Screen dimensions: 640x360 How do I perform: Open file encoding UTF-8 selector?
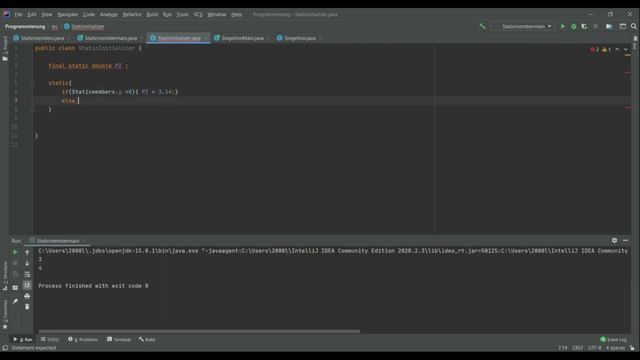coord(594,348)
